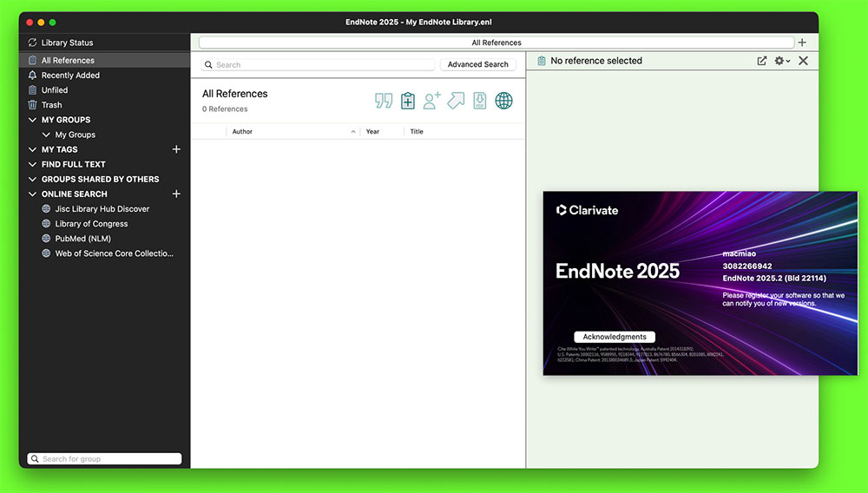Add a new tab with plus button
868x493 pixels.
(x=802, y=43)
